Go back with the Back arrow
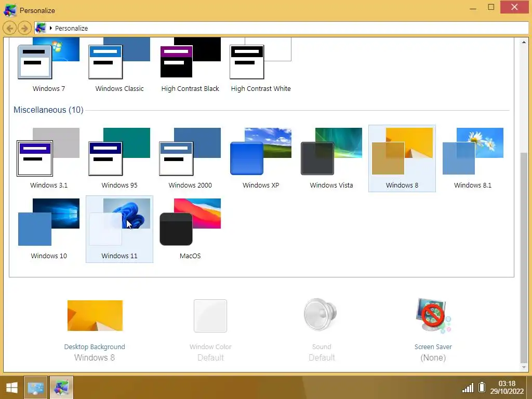Viewport: 532px width, 399px height. (x=10, y=28)
